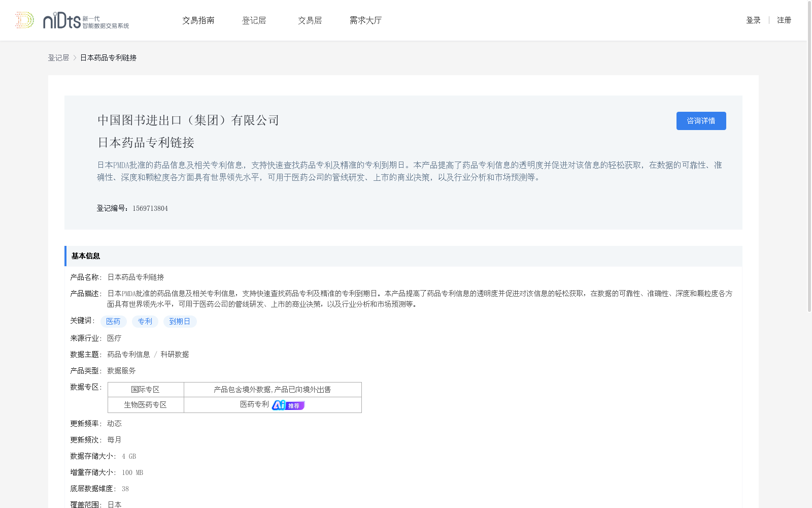
Task: Click the AI 推荐 badge icon
Action: [x=288, y=405]
